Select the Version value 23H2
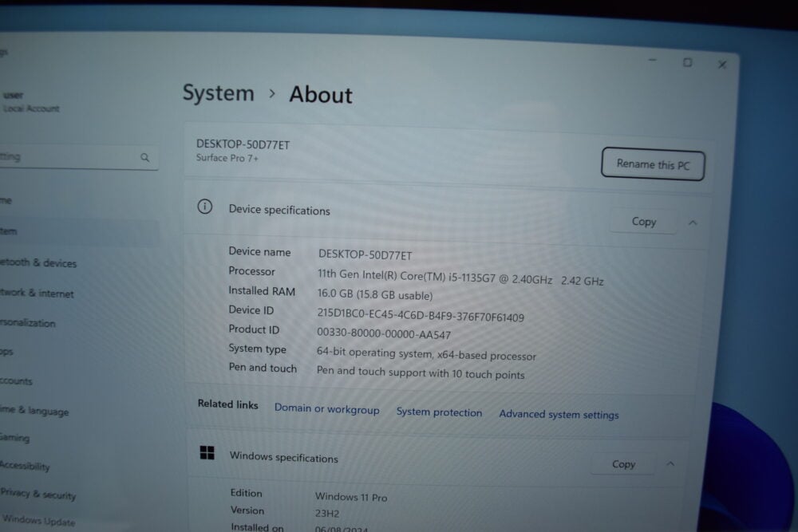Screen dimensions: 798x532 point(326,513)
